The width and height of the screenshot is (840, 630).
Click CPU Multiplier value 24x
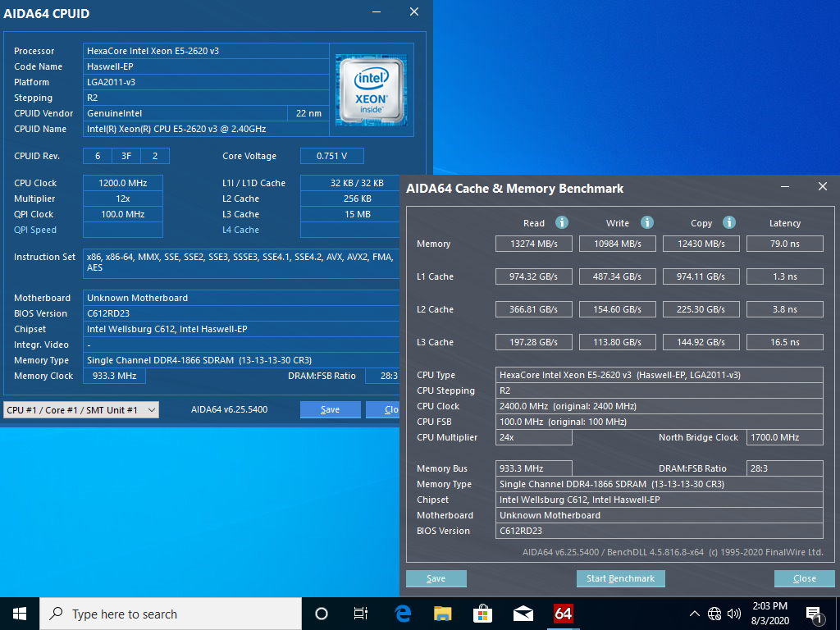[533, 437]
